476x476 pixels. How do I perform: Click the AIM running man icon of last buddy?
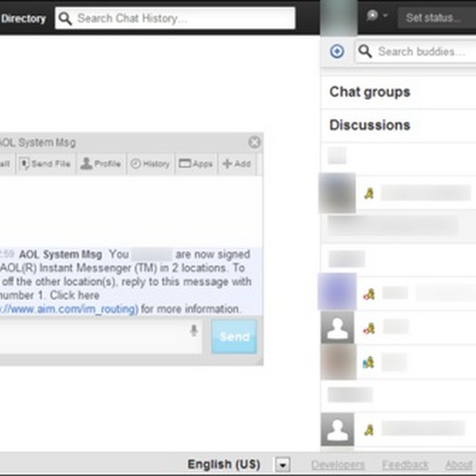click(x=369, y=430)
